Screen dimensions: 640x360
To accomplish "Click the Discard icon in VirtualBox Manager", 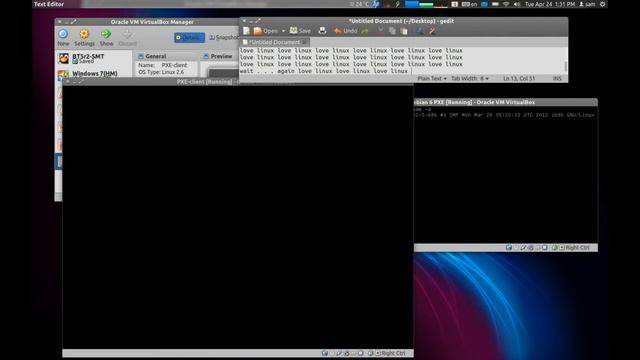I will pos(127,37).
